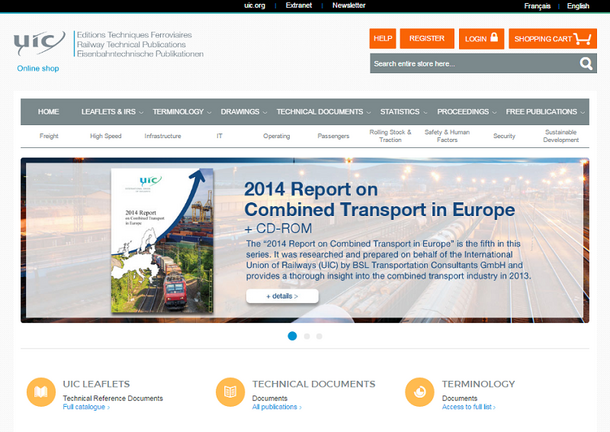610x432 pixels.
Task: Switch language to Français
Action: [537, 6]
